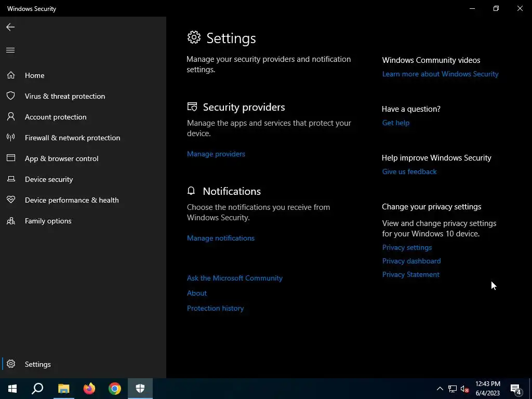The width and height of the screenshot is (532, 399).
Task: Launch Firefox from the taskbar
Action: [89, 389]
